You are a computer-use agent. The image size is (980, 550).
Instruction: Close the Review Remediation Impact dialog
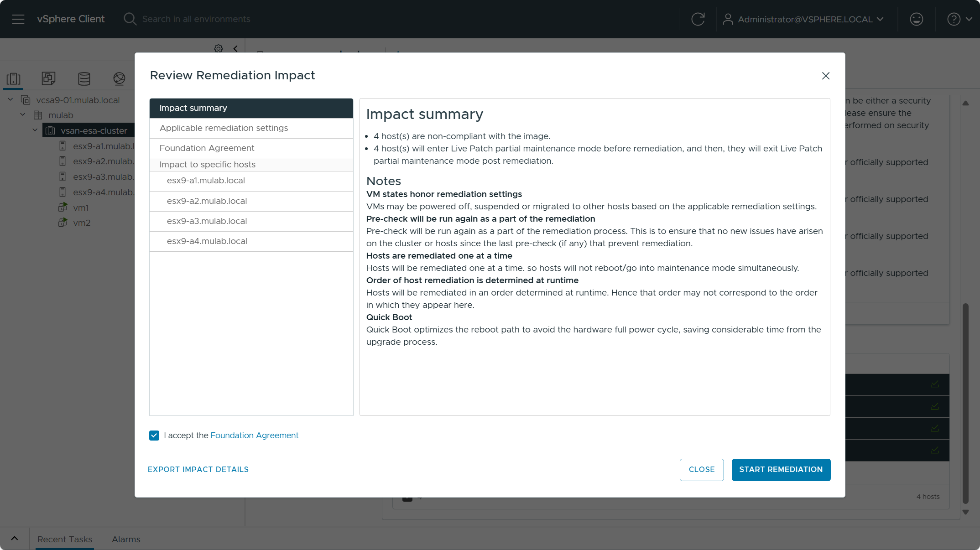click(825, 76)
